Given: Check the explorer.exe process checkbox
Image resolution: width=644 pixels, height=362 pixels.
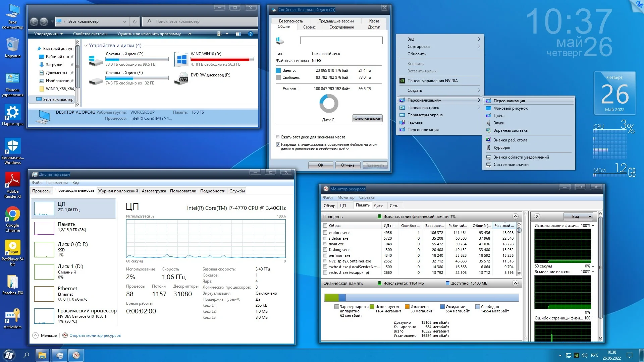Looking at the screenshot, I should (x=325, y=233).
